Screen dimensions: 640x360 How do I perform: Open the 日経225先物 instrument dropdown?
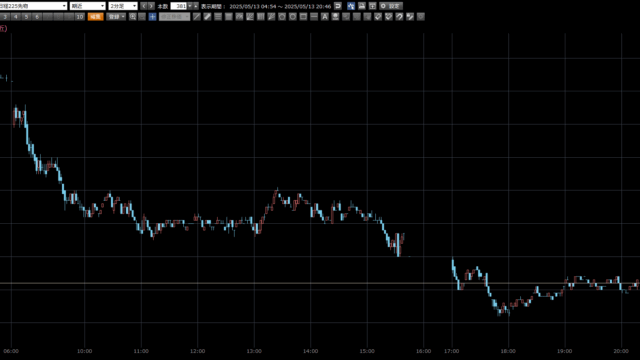[x=33, y=6]
